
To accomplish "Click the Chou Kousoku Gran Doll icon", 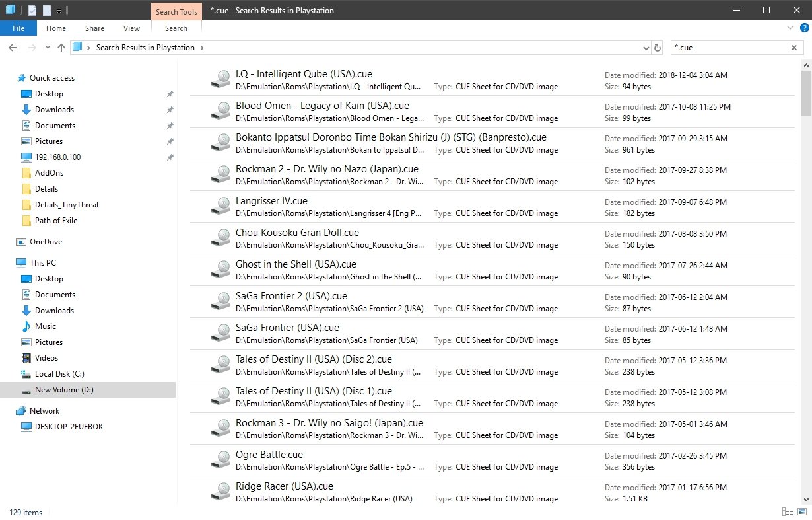I will [x=219, y=239].
